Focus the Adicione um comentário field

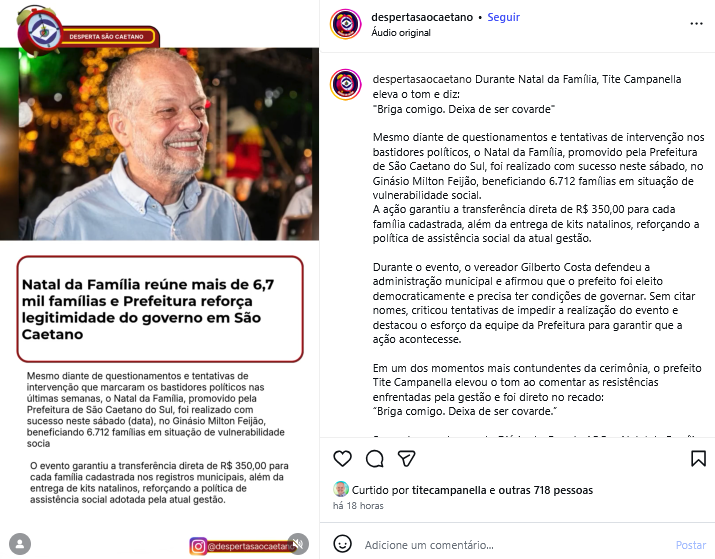point(514,545)
